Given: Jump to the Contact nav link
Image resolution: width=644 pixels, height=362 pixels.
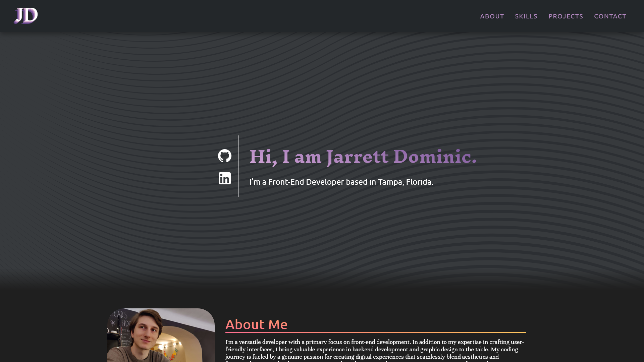Looking at the screenshot, I should pyautogui.click(x=610, y=16).
